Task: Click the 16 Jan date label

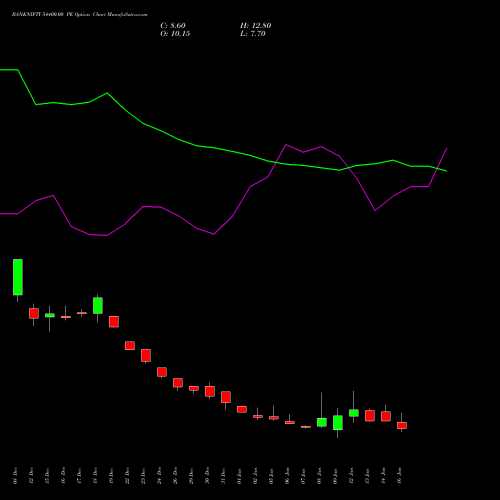Action: (399, 476)
